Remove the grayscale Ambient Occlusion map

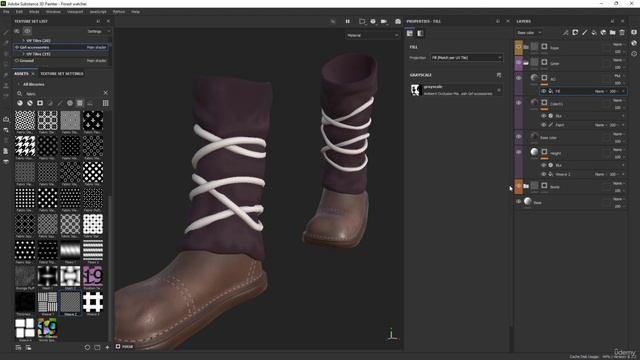[499, 90]
